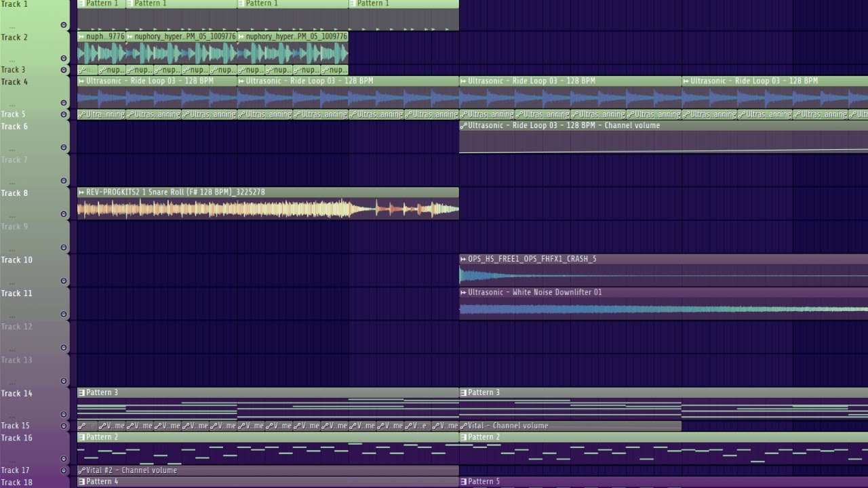Toggle Track 12 mute dot

(x=64, y=348)
